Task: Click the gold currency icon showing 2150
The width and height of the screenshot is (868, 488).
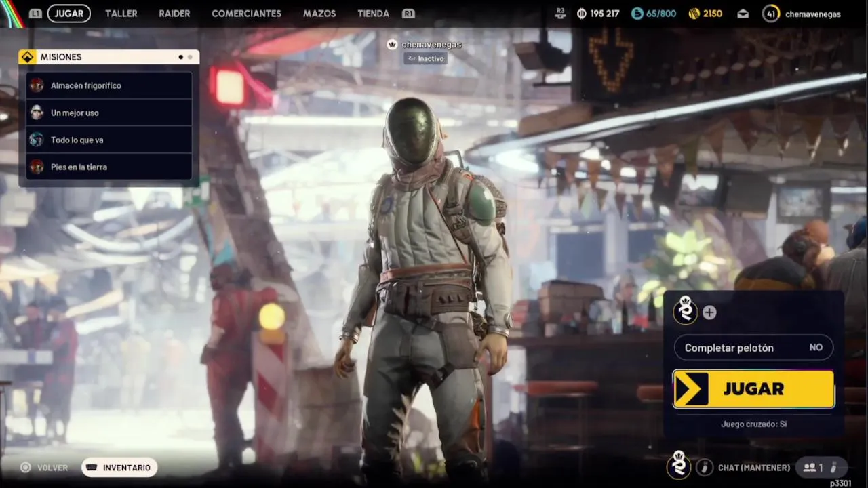Action: (x=694, y=14)
